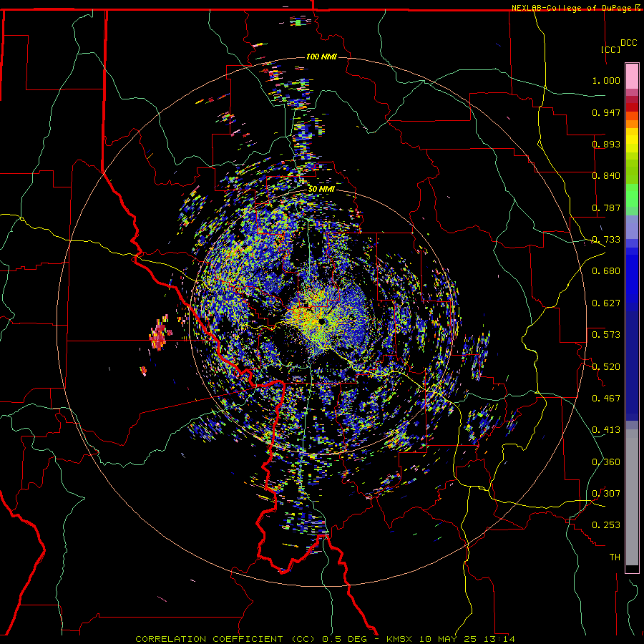Click the 0.253 scale value

[606, 525]
